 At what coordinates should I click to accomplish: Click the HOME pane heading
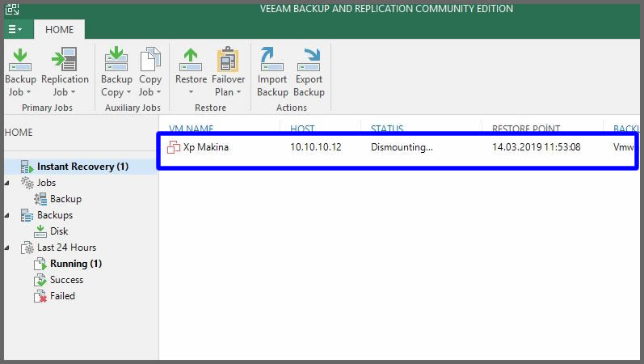[19, 133]
